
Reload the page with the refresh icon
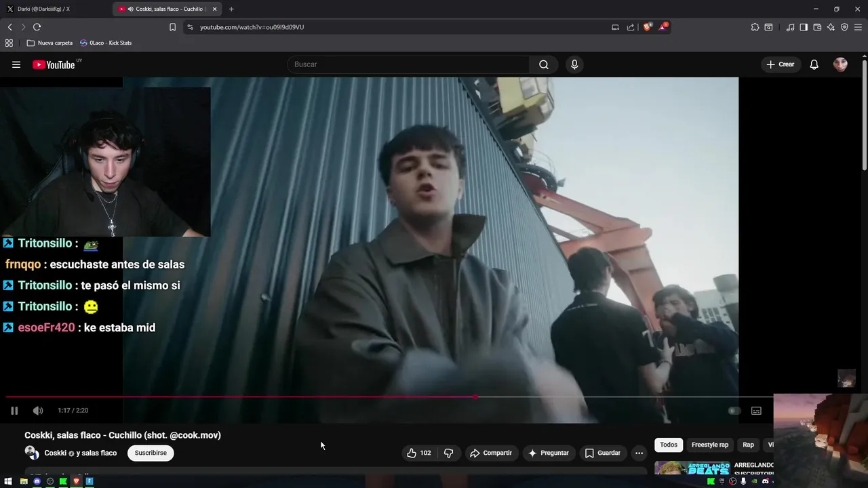[37, 27]
